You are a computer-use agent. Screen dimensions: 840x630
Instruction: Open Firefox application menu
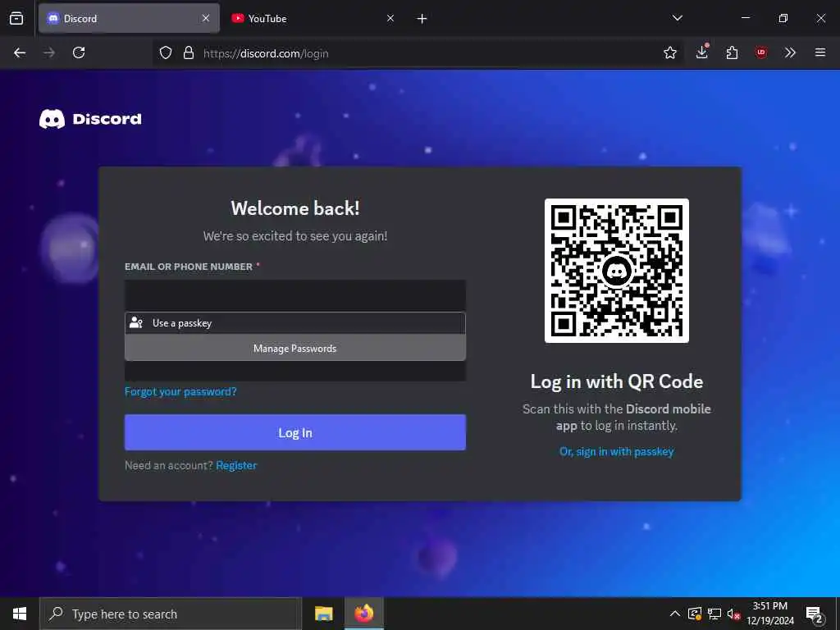point(820,52)
